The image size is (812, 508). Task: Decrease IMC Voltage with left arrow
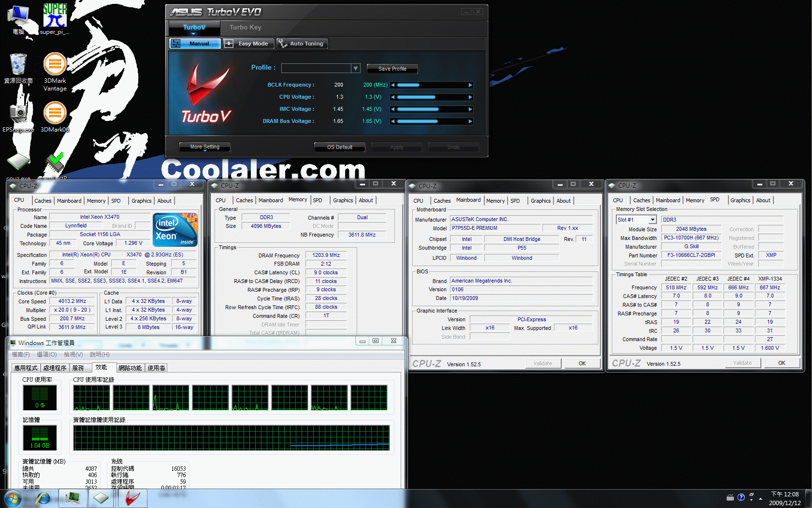[x=393, y=109]
